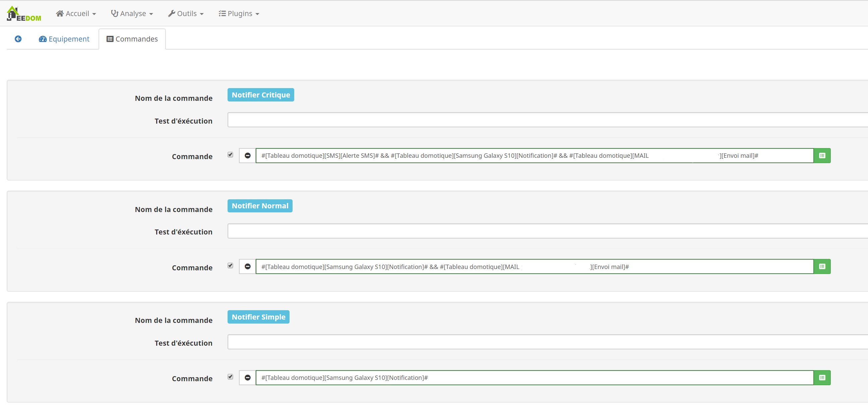868x410 pixels.
Task: Edit the Notifier Critique command field with Alerte SMS
Action: click(535, 156)
